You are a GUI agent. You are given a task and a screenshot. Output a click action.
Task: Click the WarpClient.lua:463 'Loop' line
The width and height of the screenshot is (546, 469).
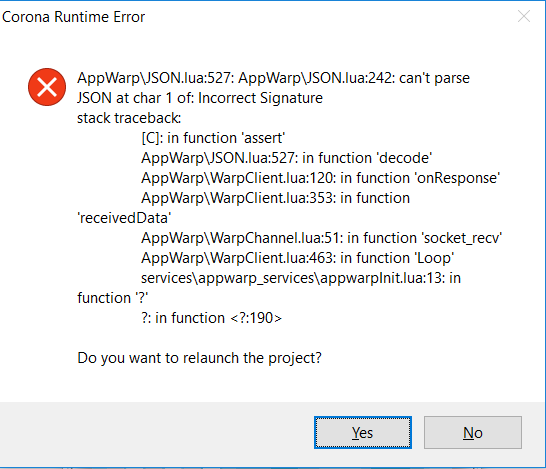click(298, 258)
